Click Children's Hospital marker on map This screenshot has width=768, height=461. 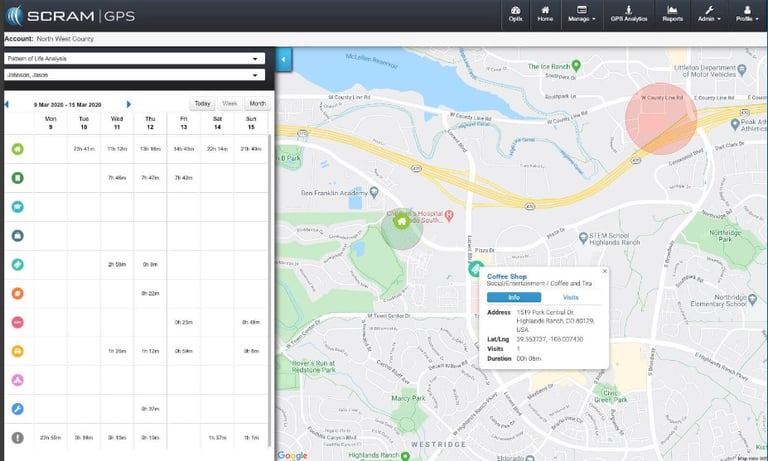click(449, 214)
